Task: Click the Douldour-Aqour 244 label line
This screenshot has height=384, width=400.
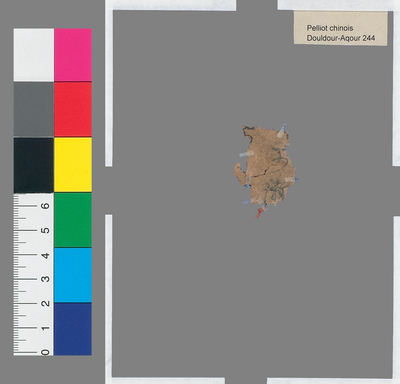Action: (x=341, y=38)
